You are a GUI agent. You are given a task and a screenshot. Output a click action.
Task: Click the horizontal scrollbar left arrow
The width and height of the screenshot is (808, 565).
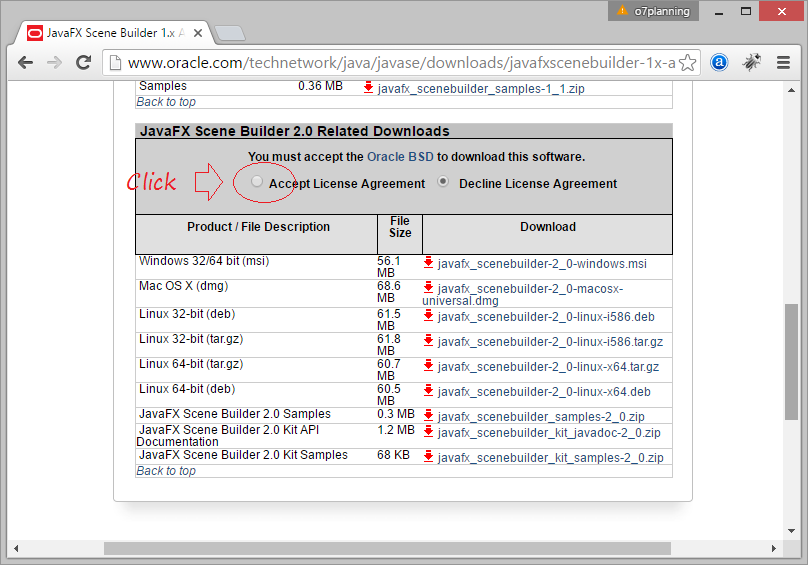click(x=16, y=549)
